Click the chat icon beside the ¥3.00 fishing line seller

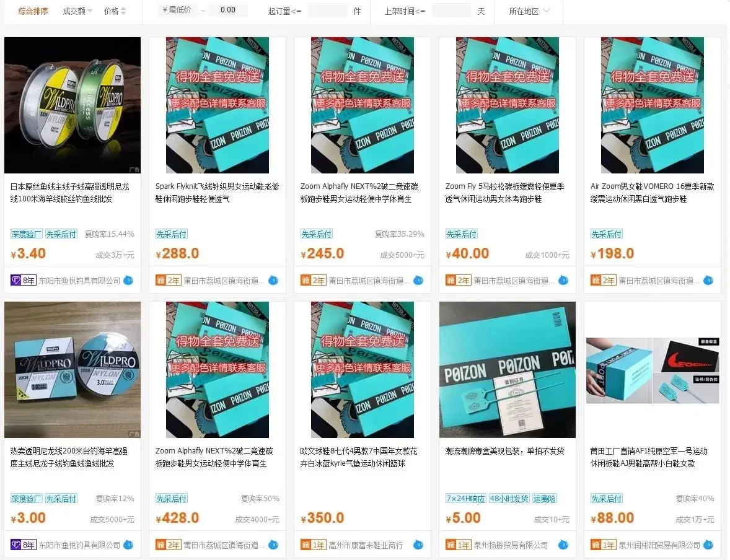coord(128,545)
